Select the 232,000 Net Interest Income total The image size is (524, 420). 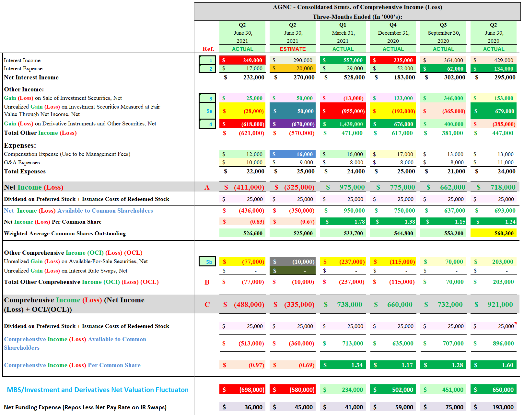click(242, 77)
